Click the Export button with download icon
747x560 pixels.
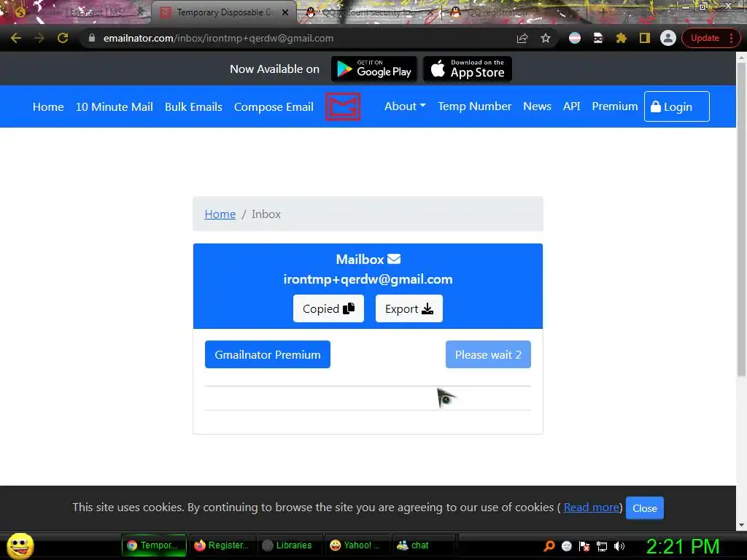409,308
